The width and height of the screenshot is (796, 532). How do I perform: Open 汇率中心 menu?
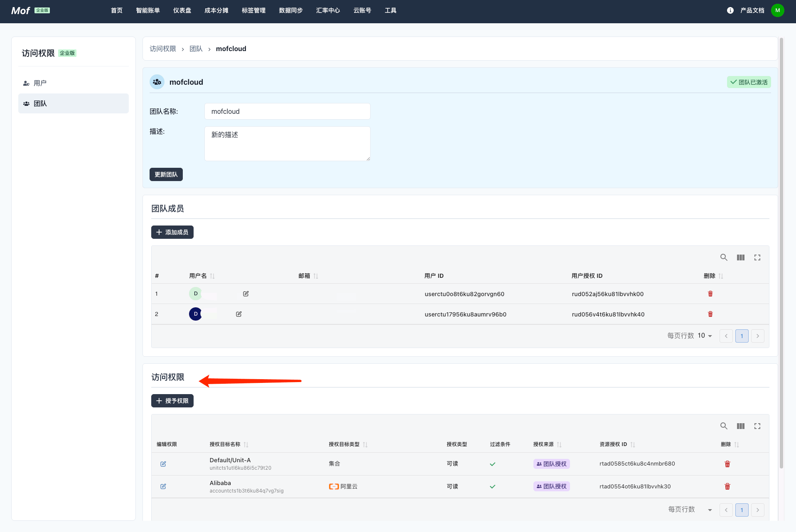(x=328, y=10)
